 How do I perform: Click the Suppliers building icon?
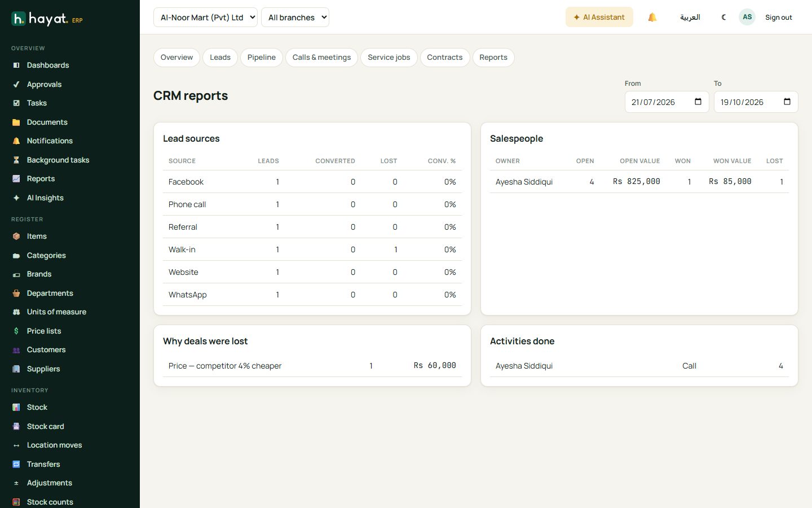(x=16, y=369)
